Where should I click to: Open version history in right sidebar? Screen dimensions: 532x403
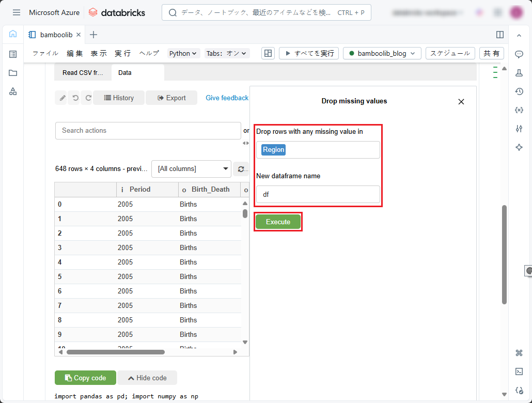tap(519, 91)
